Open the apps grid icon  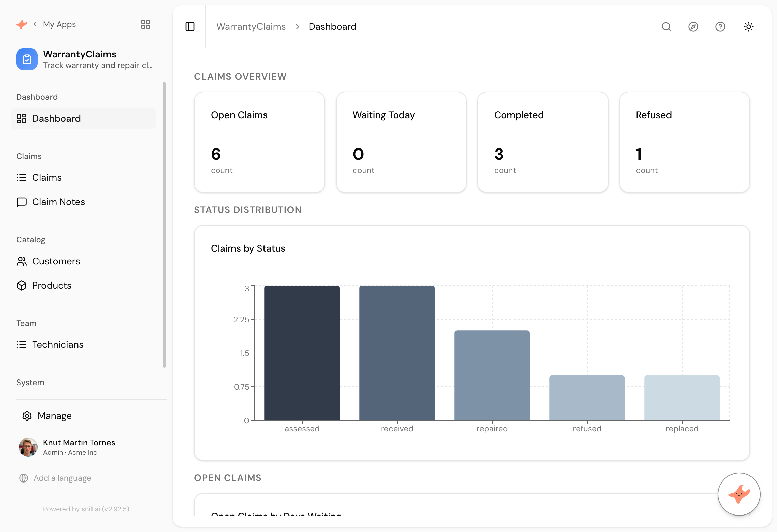point(146,24)
